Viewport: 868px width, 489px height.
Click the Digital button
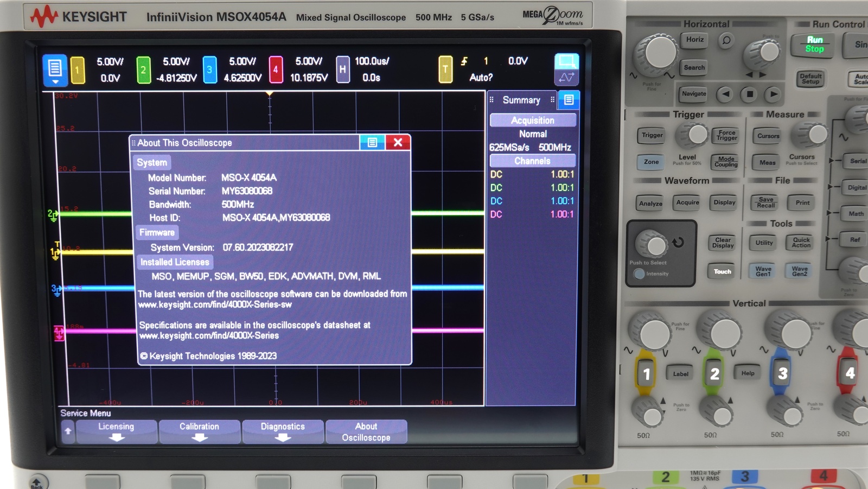pyautogui.click(x=856, y=187)
